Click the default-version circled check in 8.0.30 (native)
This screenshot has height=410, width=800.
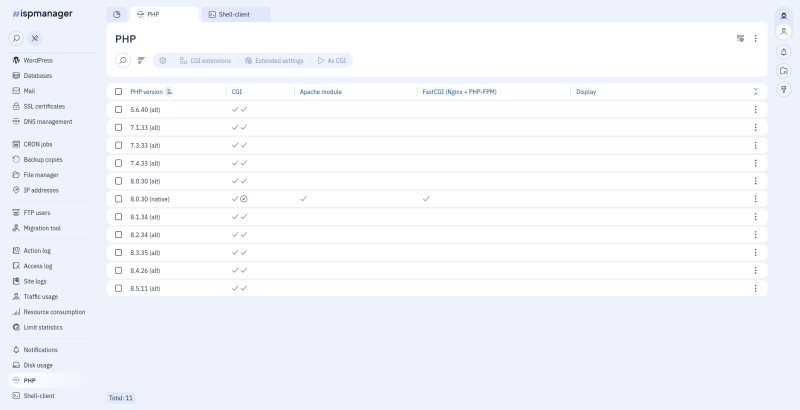pos(244,199)
